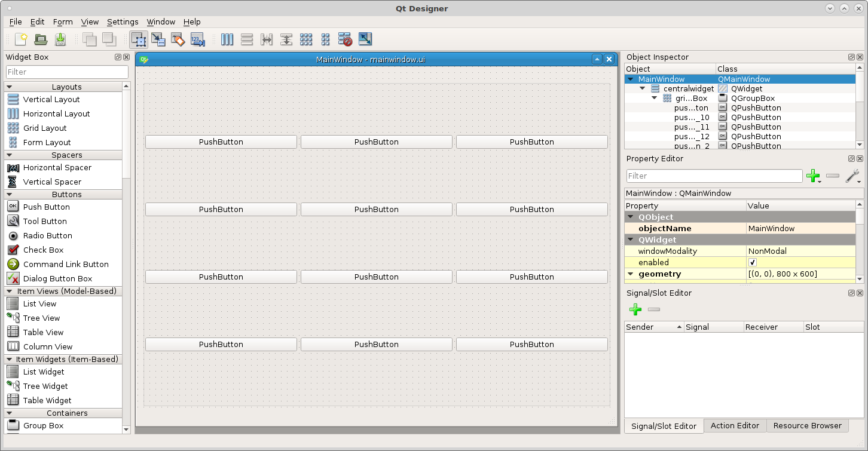The image size is (868, 451).
Task: Switch to Edit Tab Order mode
Action: (198, 39)
